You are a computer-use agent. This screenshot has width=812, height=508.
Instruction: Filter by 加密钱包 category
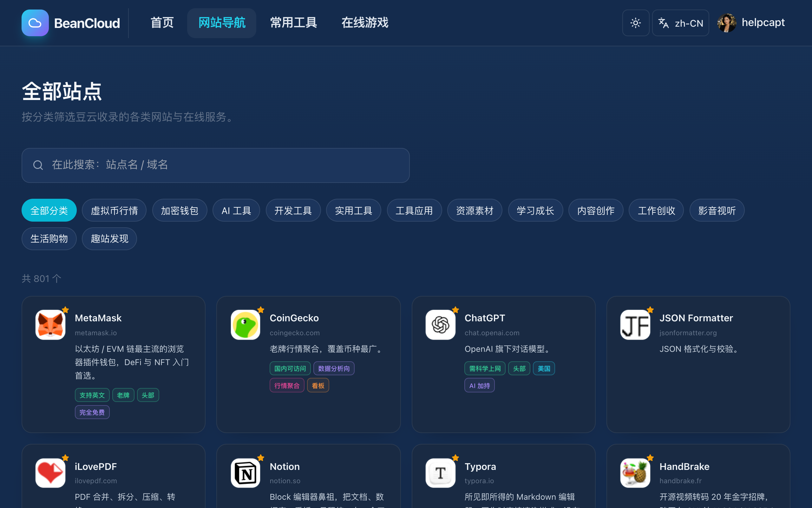[x=180, y=210]
